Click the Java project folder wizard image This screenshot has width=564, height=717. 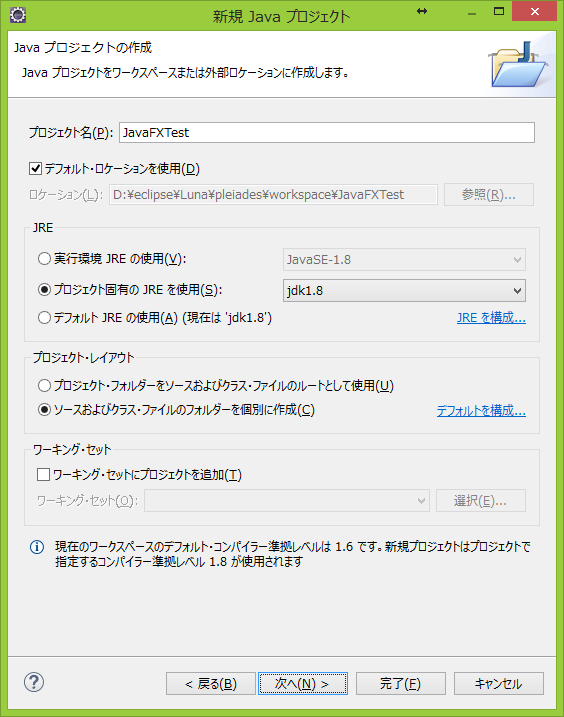(x=519, y=64)
